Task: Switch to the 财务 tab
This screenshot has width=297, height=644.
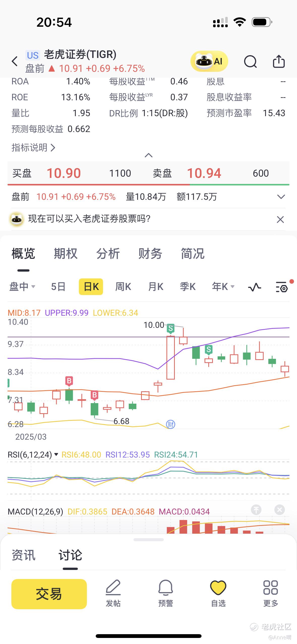Action: coord(150,253)
